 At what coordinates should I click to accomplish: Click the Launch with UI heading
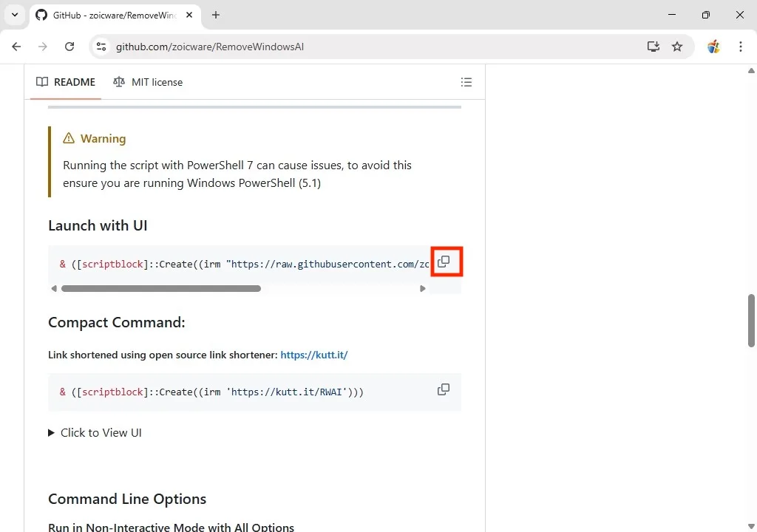(x=98, y=225)
